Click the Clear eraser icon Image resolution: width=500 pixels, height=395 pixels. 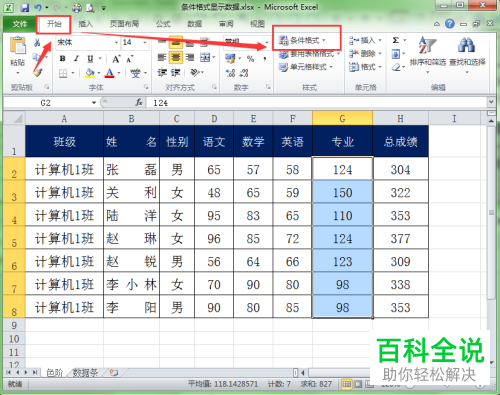pyautogui.click(x=396, y=67)
